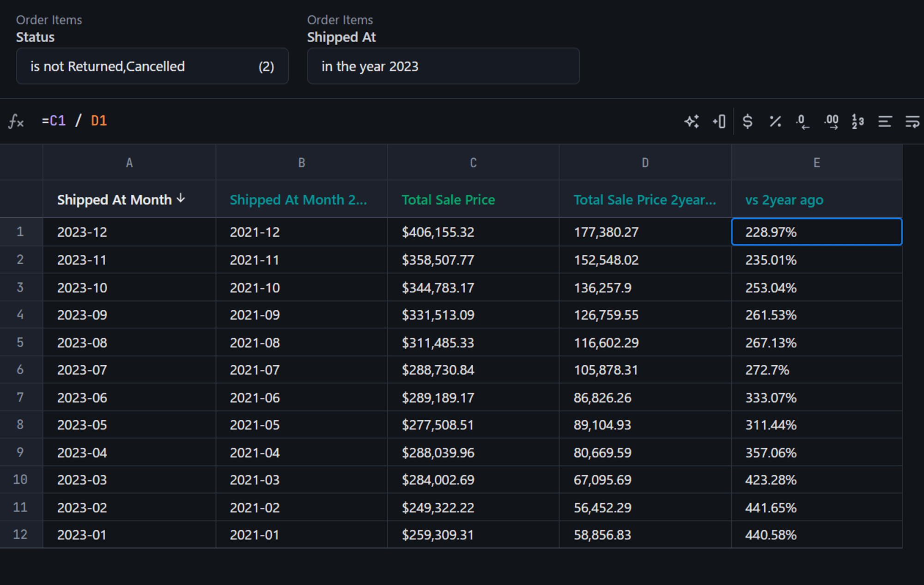This screenshot has height=585, width=924.
Task: Select cell with $406,155.32
Action: pos(473,232)
